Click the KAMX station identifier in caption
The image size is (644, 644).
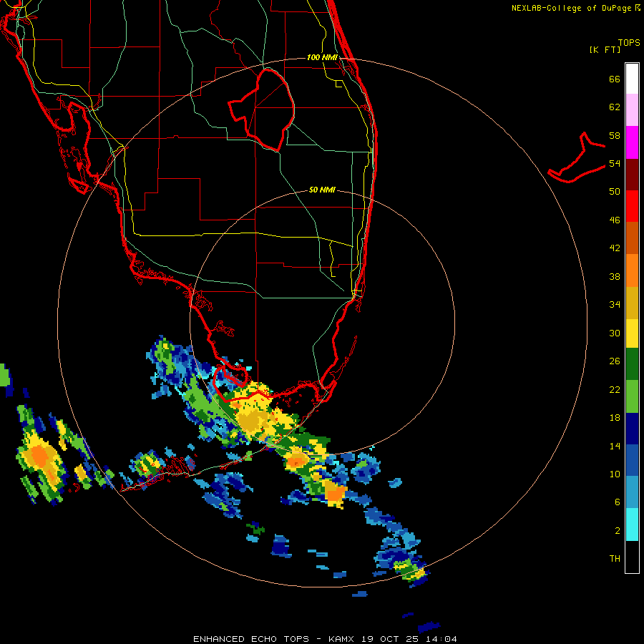point(341,639)
